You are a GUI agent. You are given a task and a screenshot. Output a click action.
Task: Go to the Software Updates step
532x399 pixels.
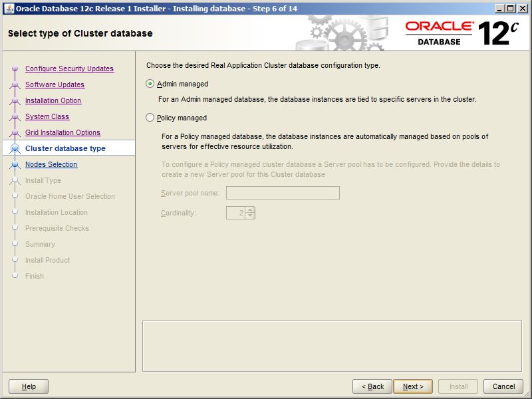coord(55,84)
